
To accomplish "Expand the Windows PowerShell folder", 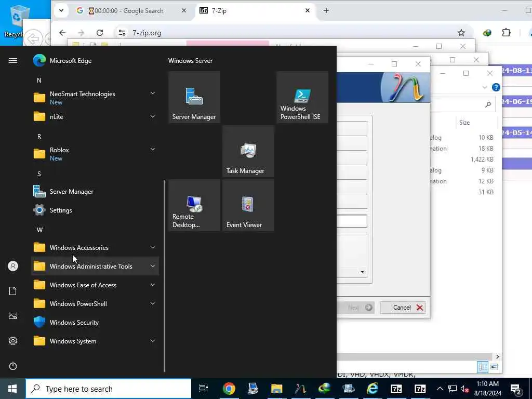I will click(153, 303).
